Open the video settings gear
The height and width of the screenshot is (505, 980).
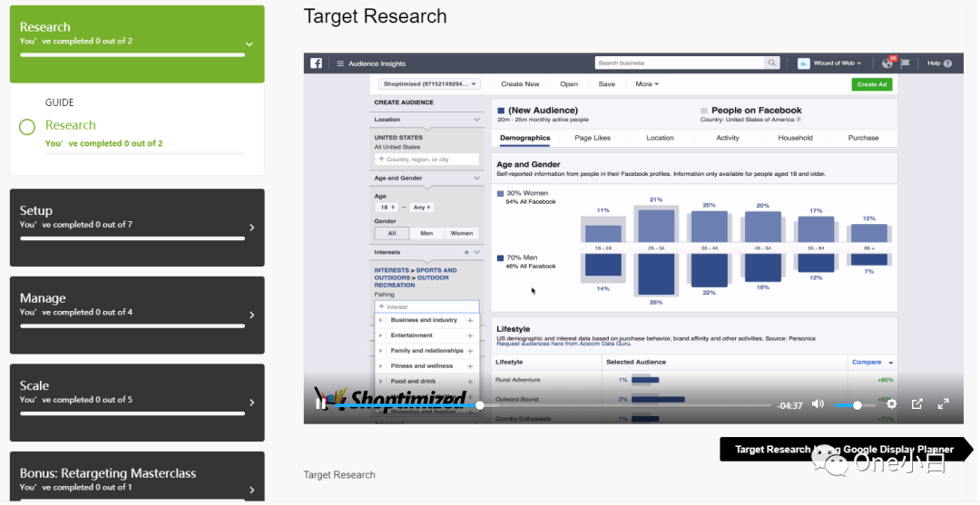pyautogui.click(x=892, y=404)
